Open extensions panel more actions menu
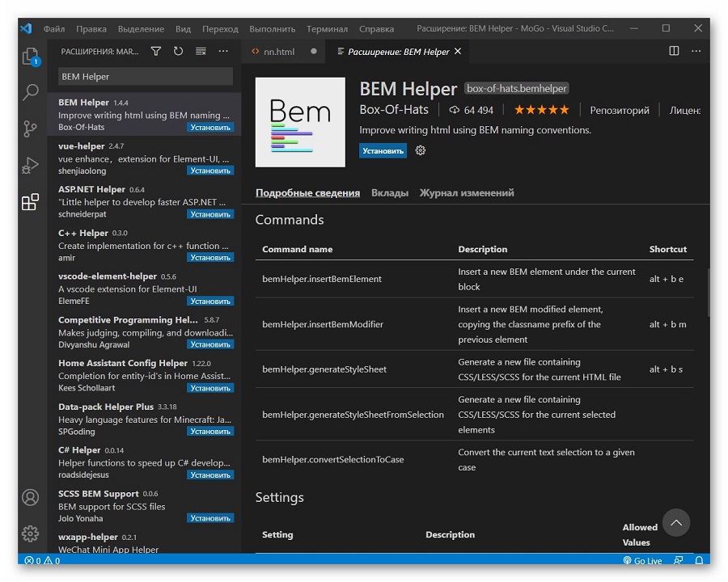Screen dimensions: 728x582 (x=223, y=51)
